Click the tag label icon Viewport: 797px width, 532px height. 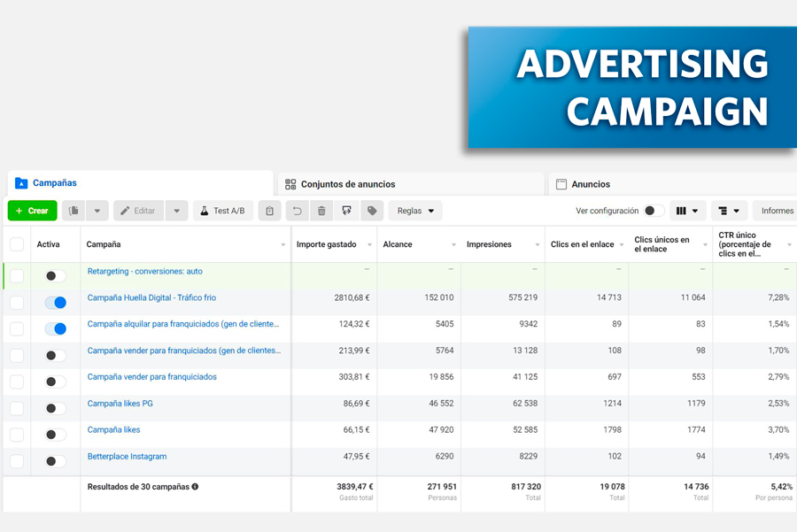pos(372,211)
